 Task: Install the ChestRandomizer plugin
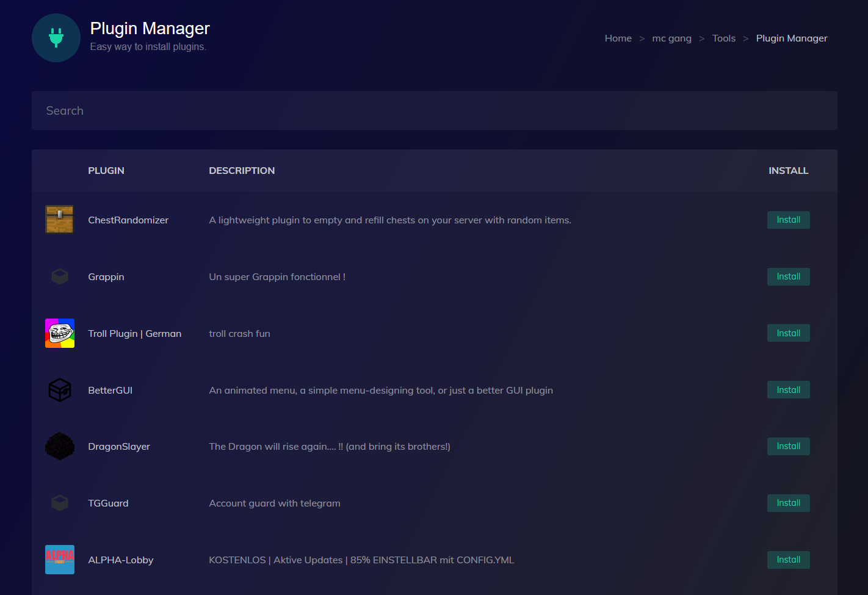pyautogui.click(x=789, y=220)
